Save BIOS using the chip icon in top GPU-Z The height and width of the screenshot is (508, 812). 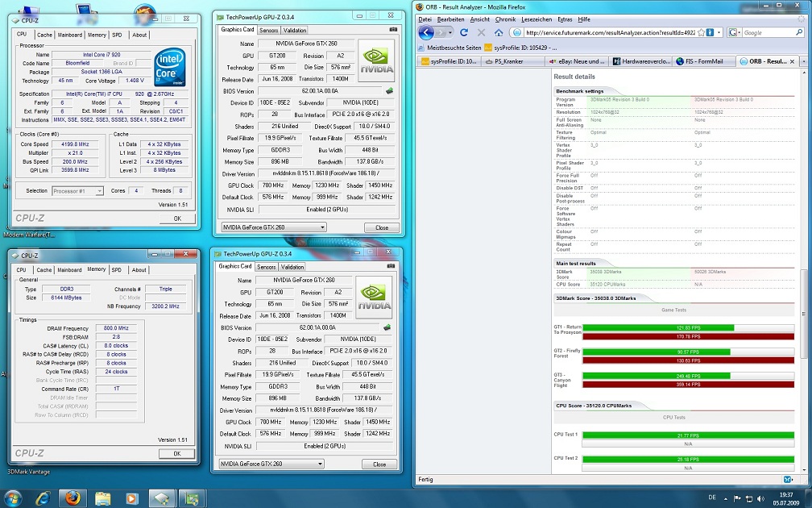tap(389, 90)
